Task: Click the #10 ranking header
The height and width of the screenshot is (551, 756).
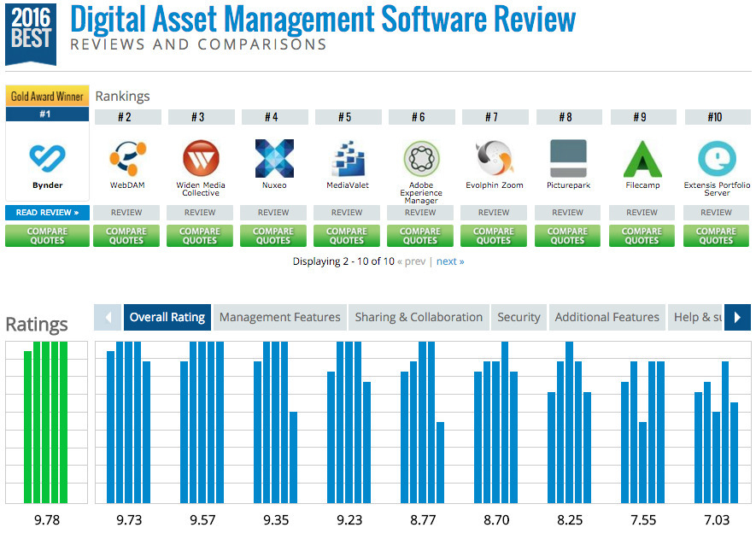Action: pos(718,117)
